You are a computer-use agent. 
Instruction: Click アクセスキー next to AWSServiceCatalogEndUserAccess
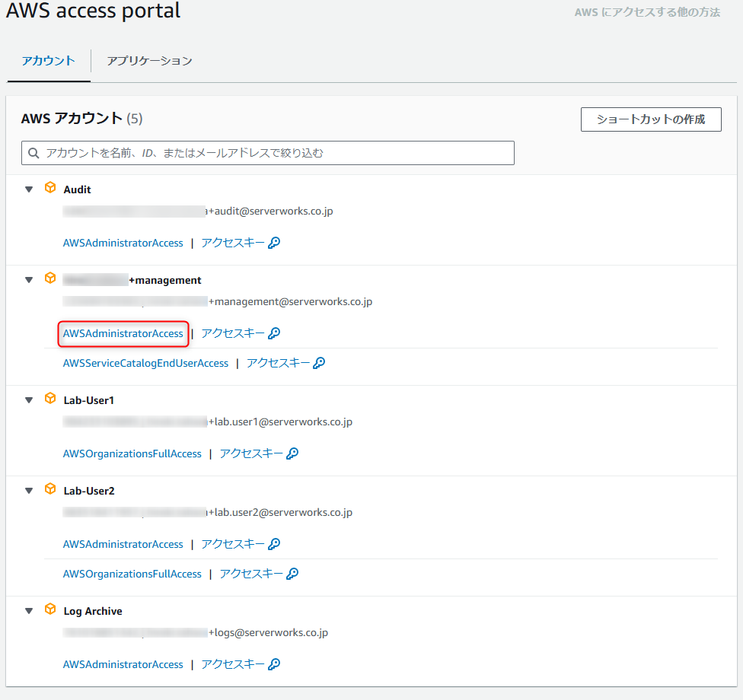pyautogui.click(x=278, y=363)
